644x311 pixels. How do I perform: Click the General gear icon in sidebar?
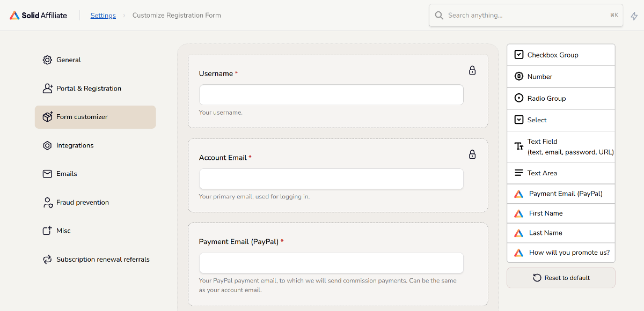47,60
